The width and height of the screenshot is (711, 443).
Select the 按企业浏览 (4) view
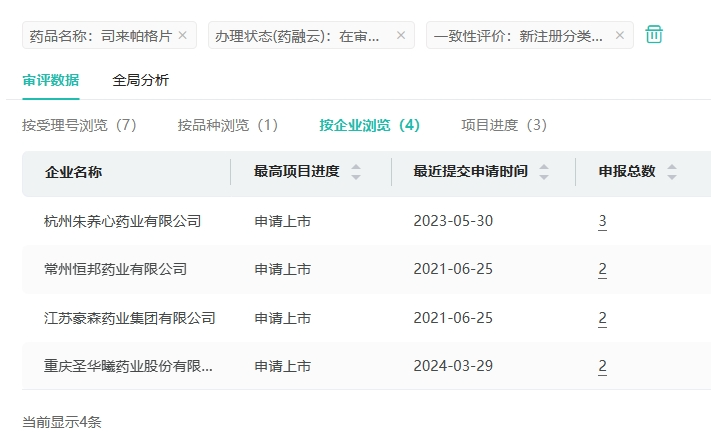coord(369,125)
